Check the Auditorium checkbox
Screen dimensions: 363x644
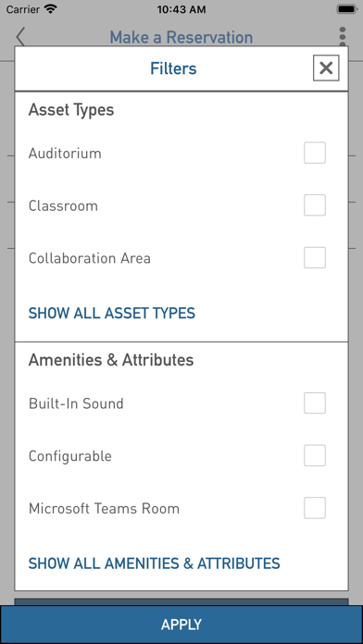[x=315, y=153]
